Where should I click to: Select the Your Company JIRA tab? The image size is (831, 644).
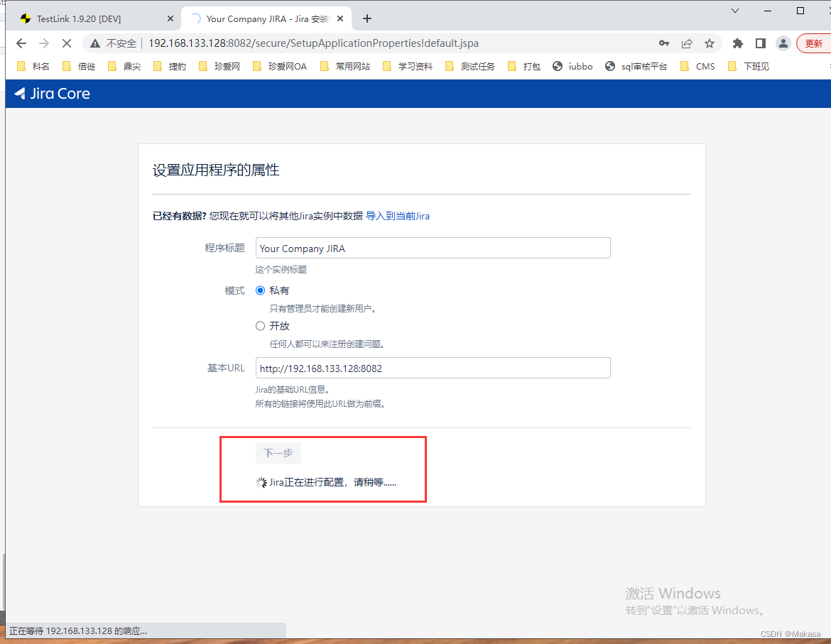[x=266, y=18]
